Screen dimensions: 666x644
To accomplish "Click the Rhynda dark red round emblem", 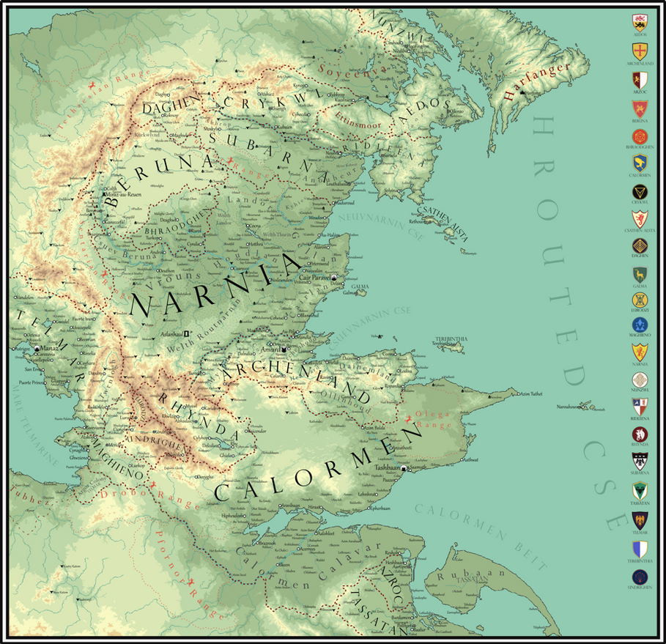I will coord(640,434).
